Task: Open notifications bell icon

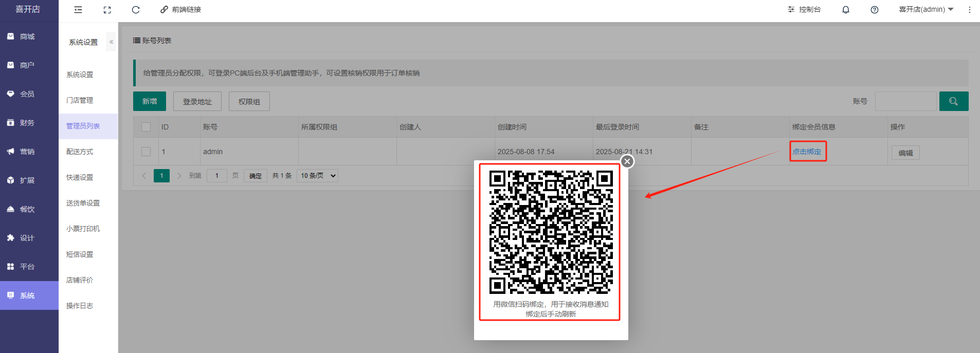Action: [x=846, y=10]
